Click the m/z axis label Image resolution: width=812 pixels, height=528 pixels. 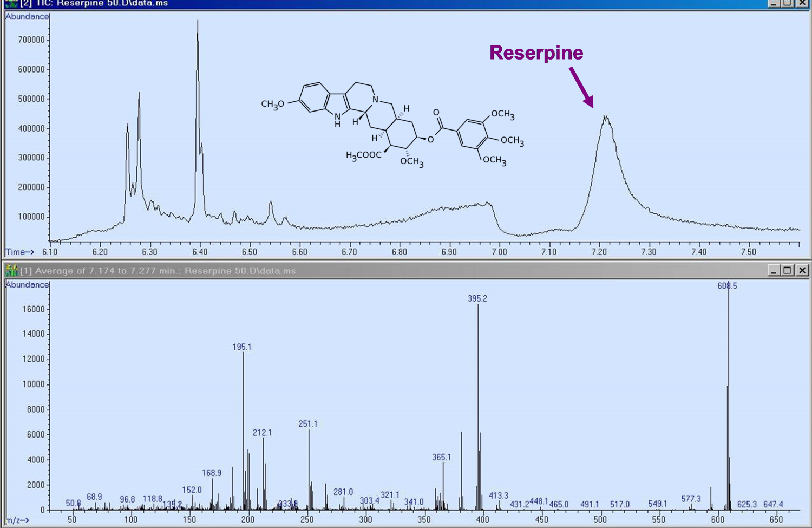pyautogui.click(x=17, y=520)
